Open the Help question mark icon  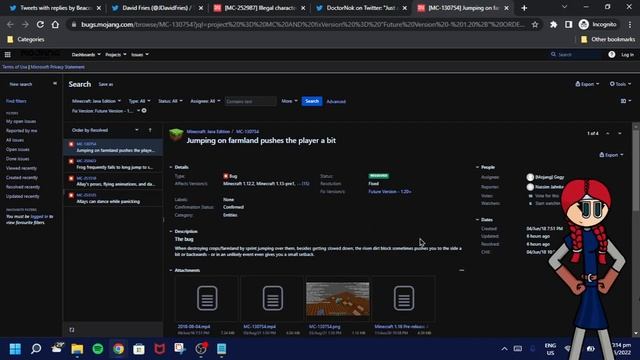tap(611, 54)
